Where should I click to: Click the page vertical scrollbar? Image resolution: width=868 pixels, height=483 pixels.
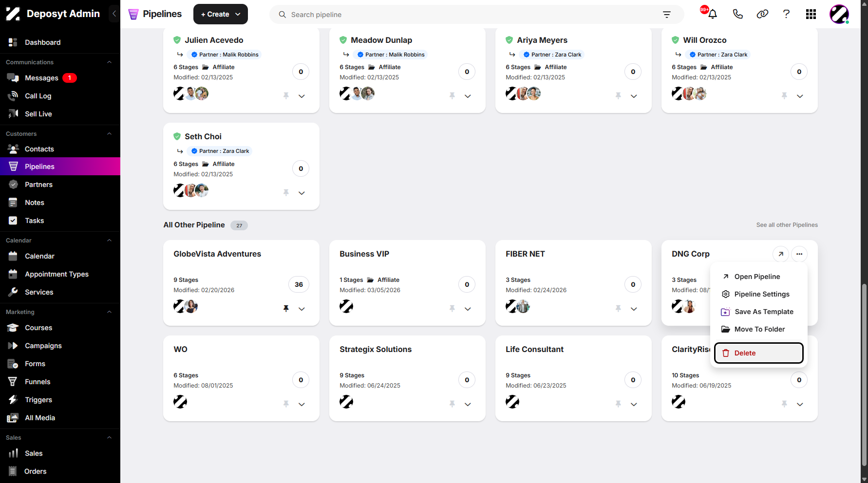pos(864,375)
